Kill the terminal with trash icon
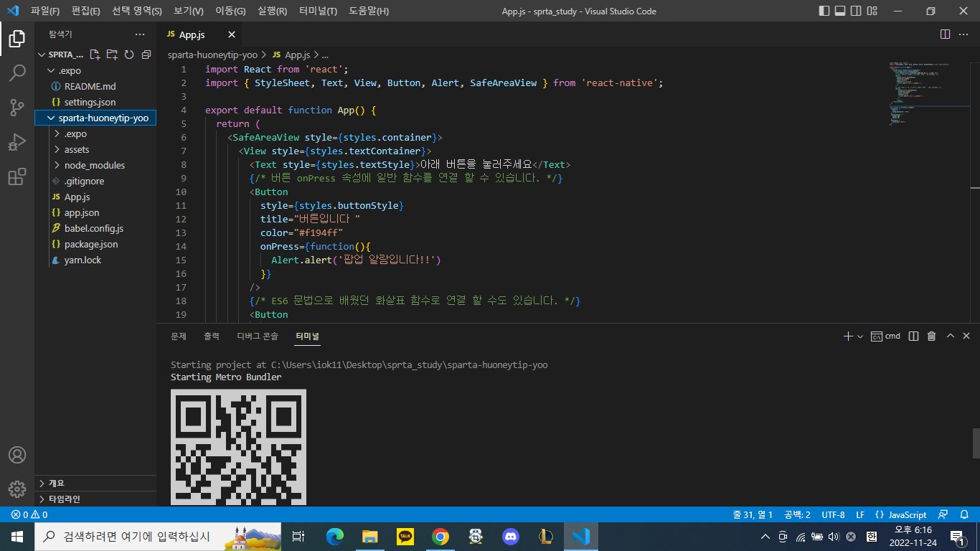The width and height of the screenshot is (980, 551). 932,336
